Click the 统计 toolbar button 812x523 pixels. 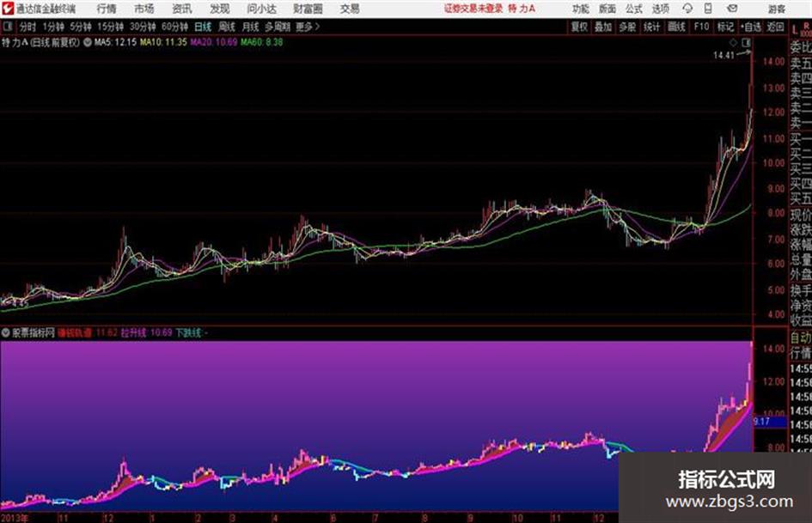651,27
